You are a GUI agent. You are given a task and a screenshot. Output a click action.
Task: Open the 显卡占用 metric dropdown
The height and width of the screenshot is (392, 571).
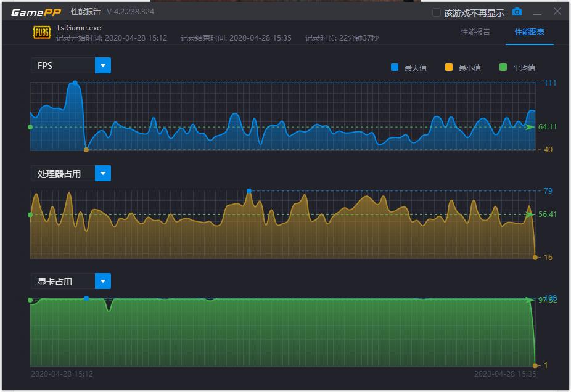point(103,281)
